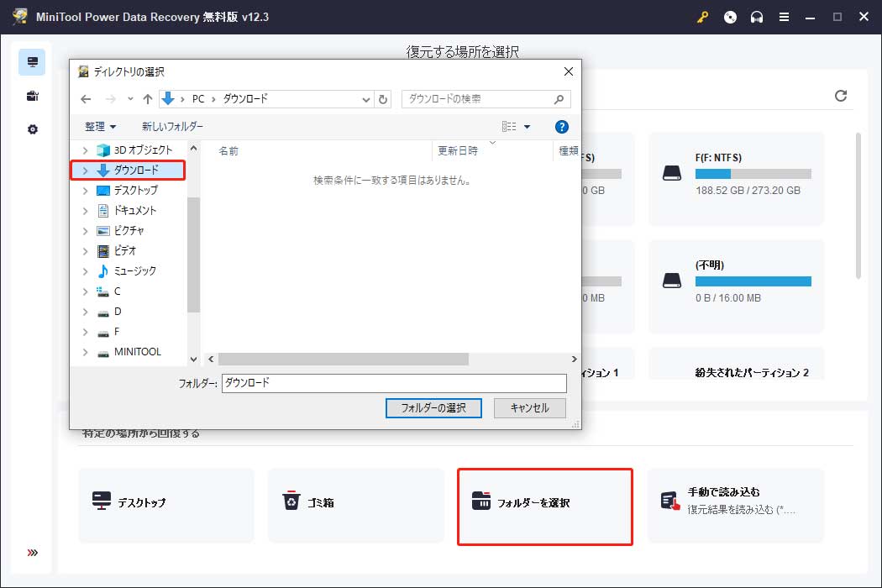The width and height of the screenshot is (882, 588).
Task: Change view layout icon in dialog
Action: click(509, 127)
